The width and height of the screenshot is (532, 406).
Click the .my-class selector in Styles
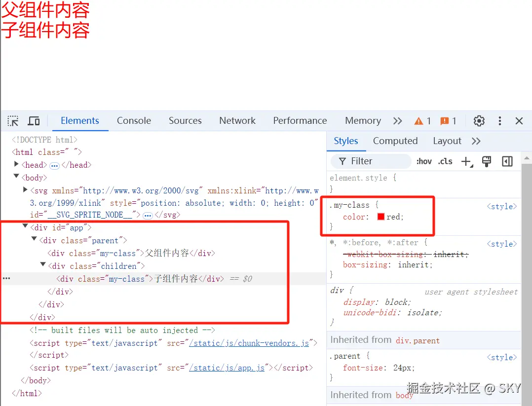[349, 205]
